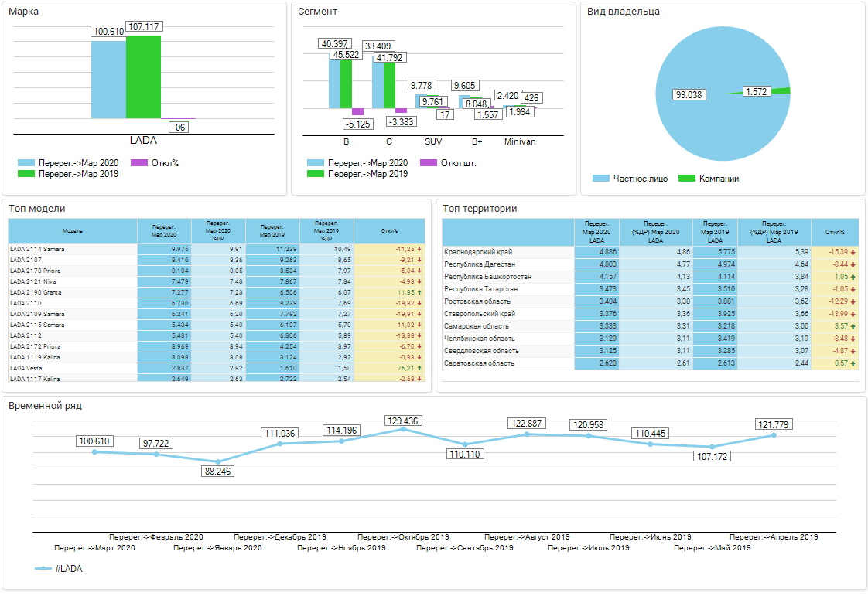Click the LADA 2114 Samara model name
The image size is (868, 613).
click(x=37, y=249)
